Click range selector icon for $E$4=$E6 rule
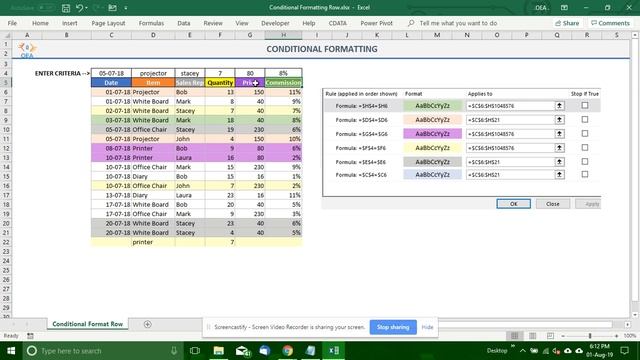The width and height of the screenshot is (640, 360). pyautogui.click(x=559, y=162)
